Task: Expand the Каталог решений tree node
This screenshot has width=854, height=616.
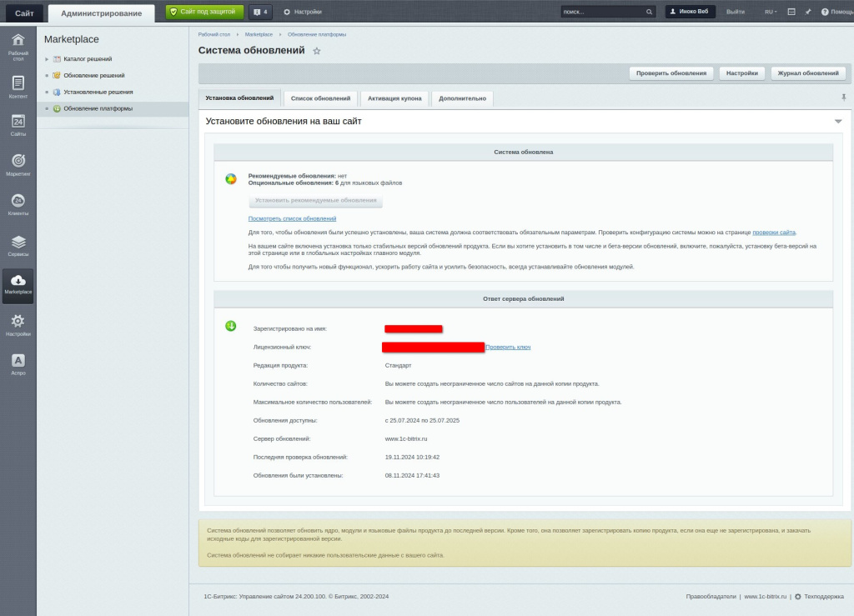Action: (x=47, y=59)
